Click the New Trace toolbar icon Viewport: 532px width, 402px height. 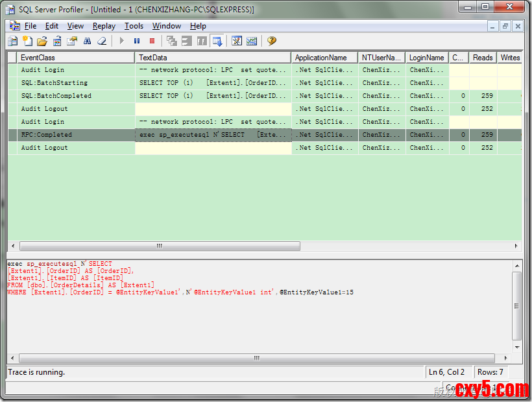point(12,41)
